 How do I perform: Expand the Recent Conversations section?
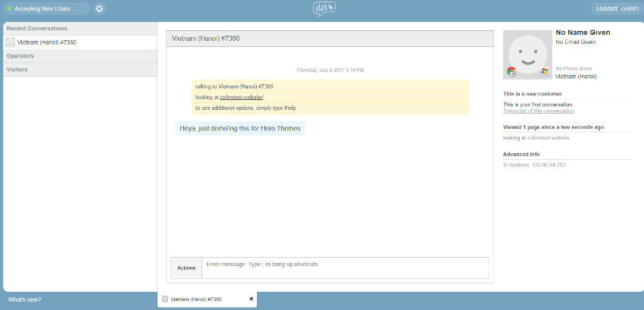pyautogui.click(x=80, y=29)
